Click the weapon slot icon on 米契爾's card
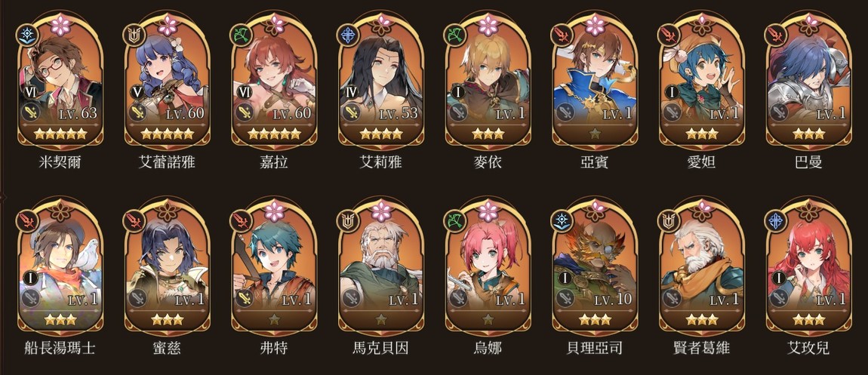Image resolution: width=868 pixels, height=375 pixels. 31,113
